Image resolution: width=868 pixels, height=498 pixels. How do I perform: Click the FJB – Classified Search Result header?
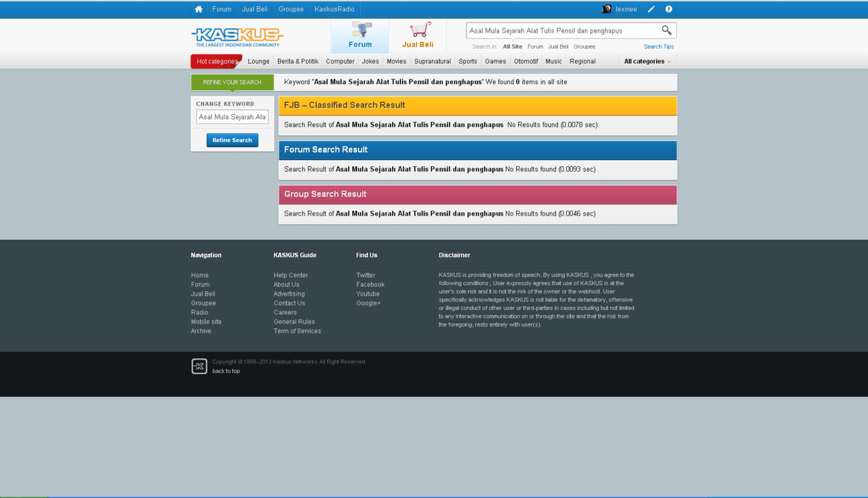tap(477, 105)
